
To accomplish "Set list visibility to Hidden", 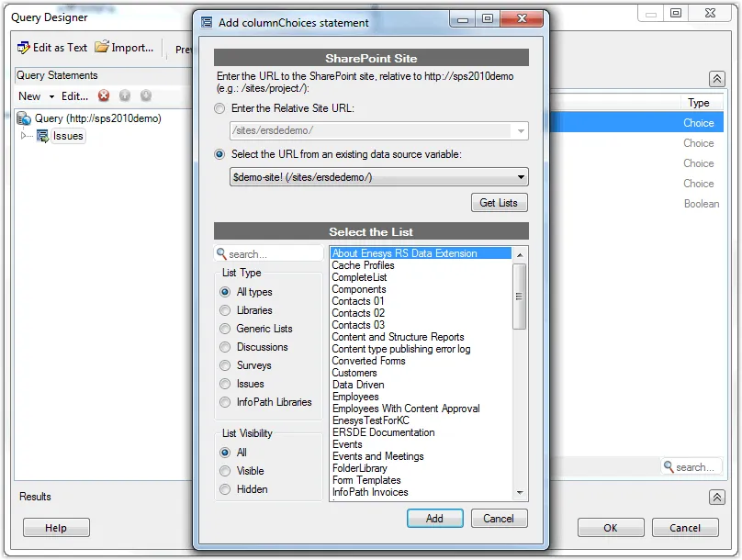I will (x=225, y=489).
